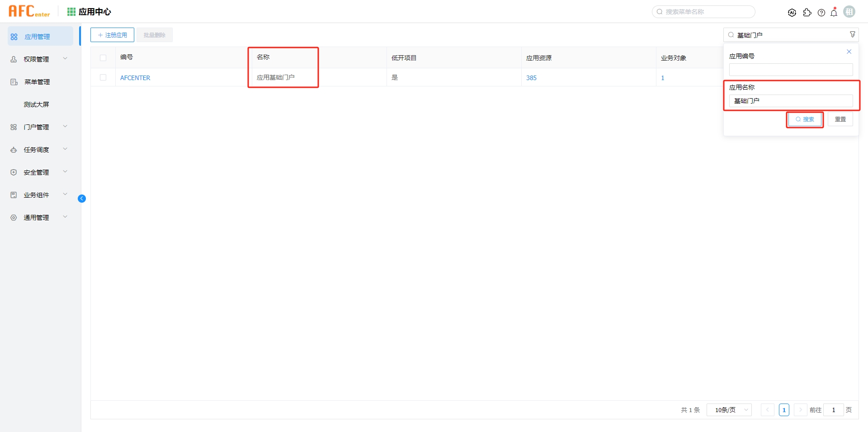Close the advanced search panel
Image resolution: width=868 pixels, height=432 pixels.
pos(849,52)
